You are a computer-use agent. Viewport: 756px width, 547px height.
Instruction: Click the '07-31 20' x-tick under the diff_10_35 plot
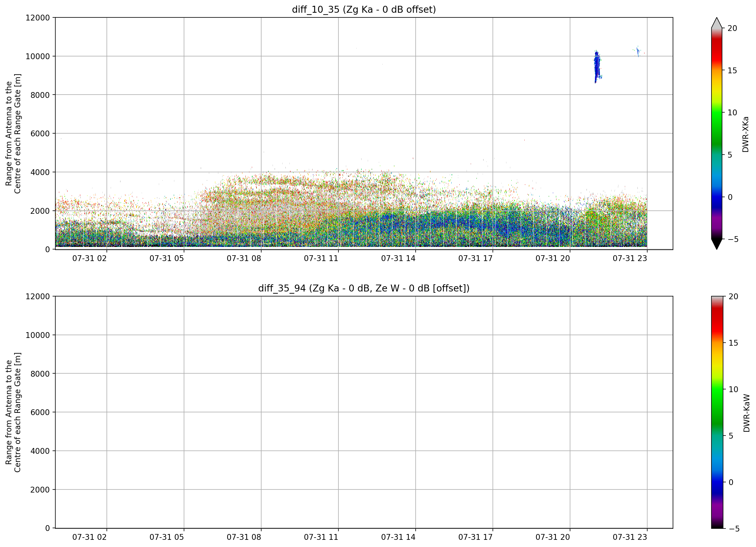553,259
